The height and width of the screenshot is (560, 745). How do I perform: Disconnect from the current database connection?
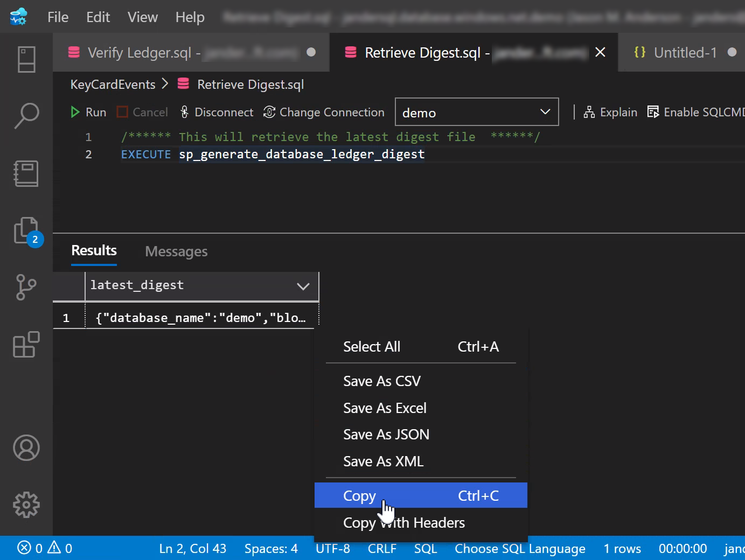[x=216, y=112]
